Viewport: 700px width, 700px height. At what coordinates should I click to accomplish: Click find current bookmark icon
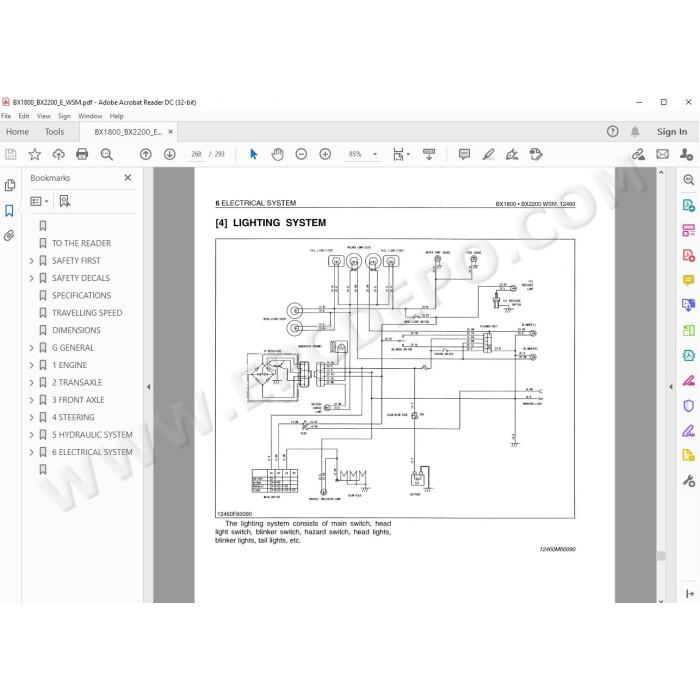(65, 201)
